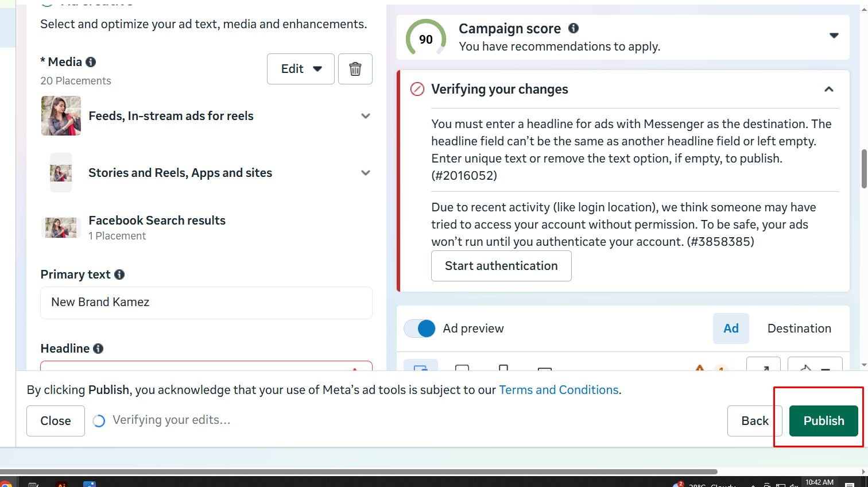The width and height of the screenshot is (868, 487).
Task: Open the media Edit dropdown
Action: coord(300,69)
